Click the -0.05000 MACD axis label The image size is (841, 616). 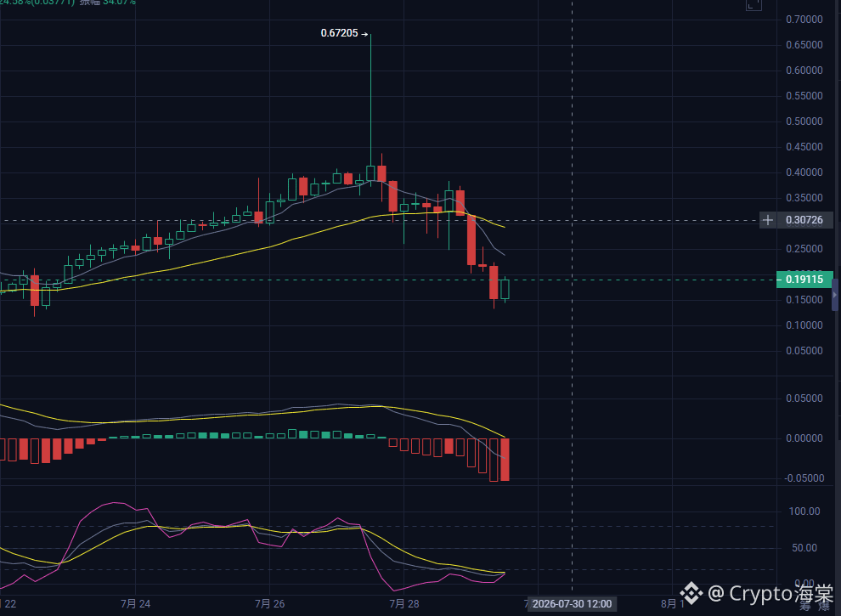[804, 478]
